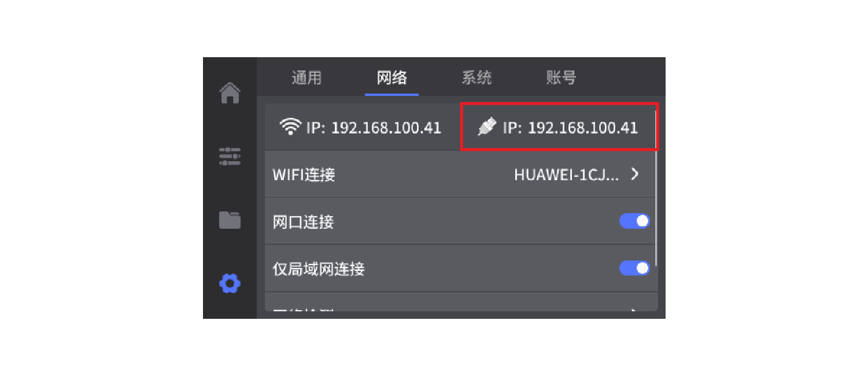The height and width of the screenshot is (376, 868).
Task: Click the Home icon in the sidebar
Action: pyautogui.click(x=230, y=94)
